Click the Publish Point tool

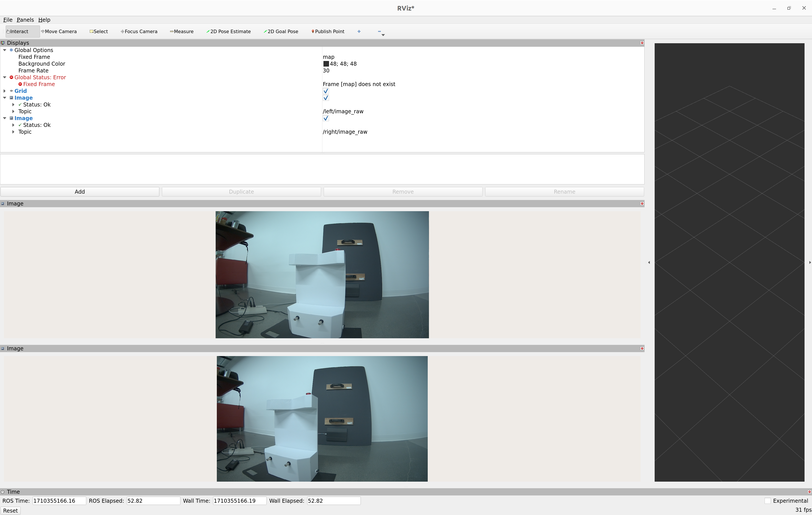(328, 31)
